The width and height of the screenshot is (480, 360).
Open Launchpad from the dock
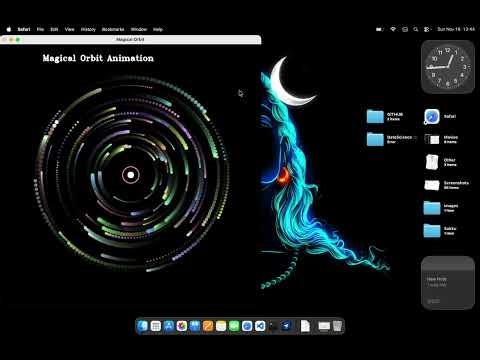click(x=156, y=326)
